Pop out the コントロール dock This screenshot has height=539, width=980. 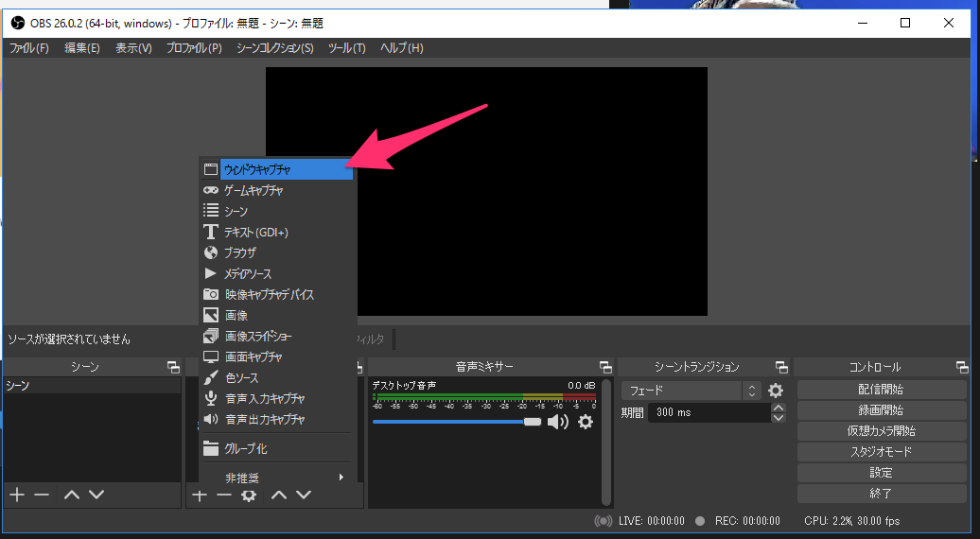click(962, 367)
